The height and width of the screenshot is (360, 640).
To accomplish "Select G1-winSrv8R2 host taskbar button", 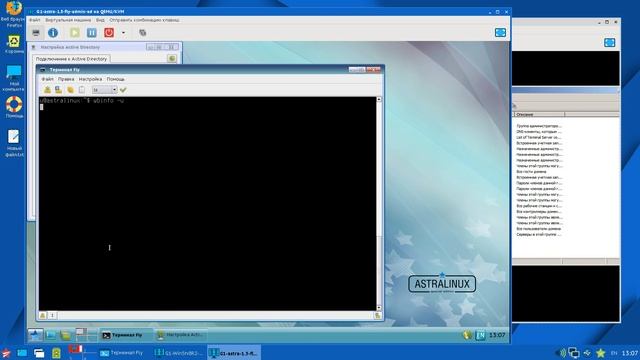I will pos(179,353).
